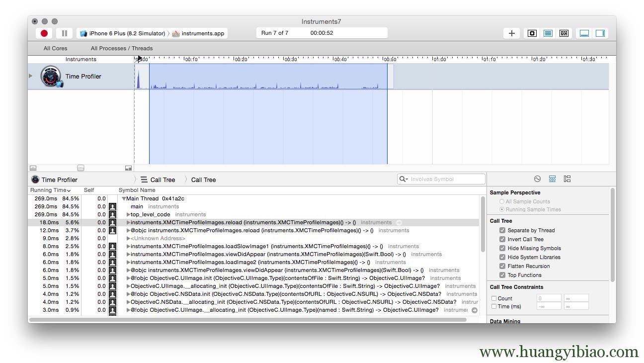644x363 pixels.
Task: Expand the loadImage2 row
Action: (129, 262)
